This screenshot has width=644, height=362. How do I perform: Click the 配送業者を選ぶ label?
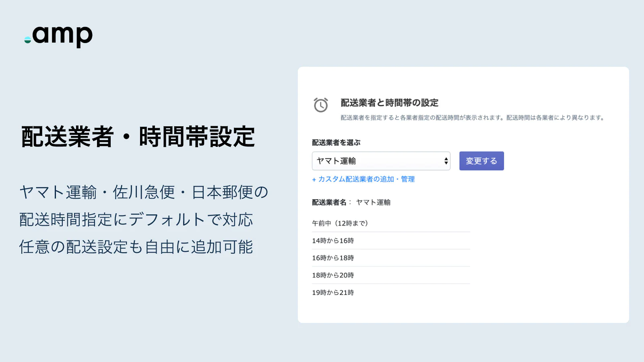tap(336, 143)
